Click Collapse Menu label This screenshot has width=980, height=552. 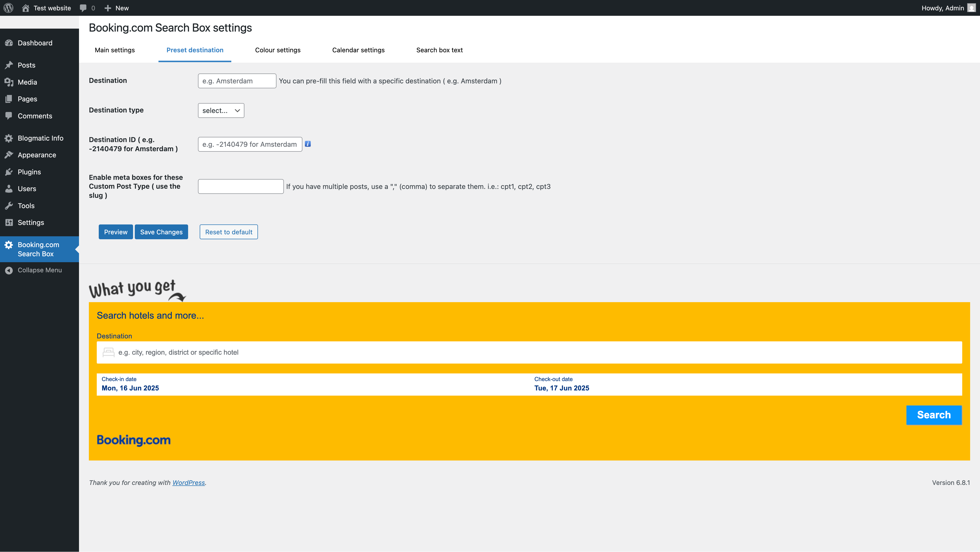tap(39, 270)
